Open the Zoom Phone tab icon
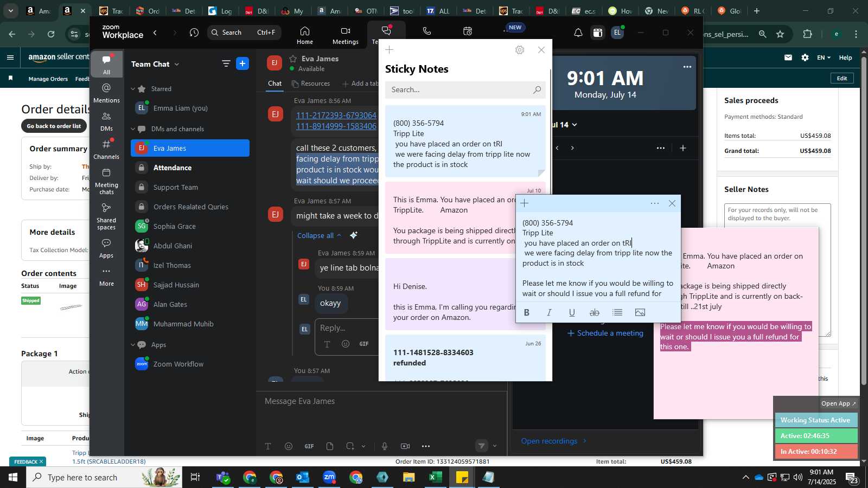The image size is (868, 488). (427, 31)
